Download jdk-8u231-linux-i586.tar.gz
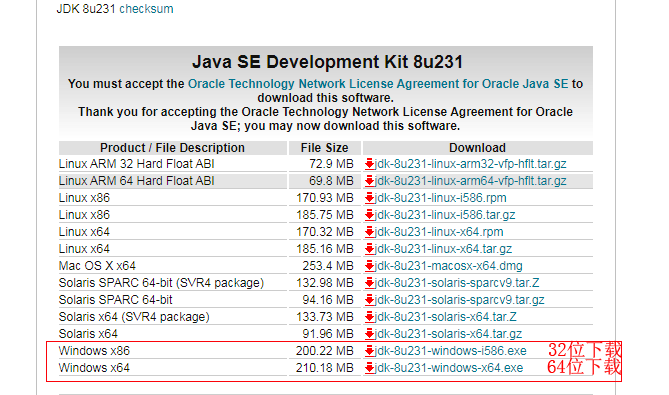The height and width of the screenshot is (395, 669). [x=445, y=215]
